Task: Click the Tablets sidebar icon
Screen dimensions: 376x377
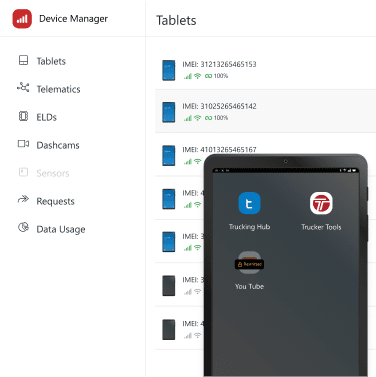Action: coord(23,60)
